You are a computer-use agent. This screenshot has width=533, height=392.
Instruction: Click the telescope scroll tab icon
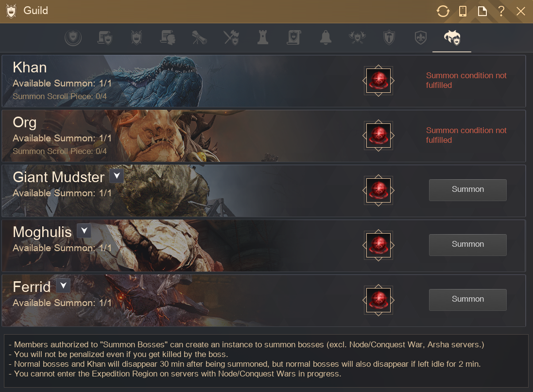coord(199,37)
